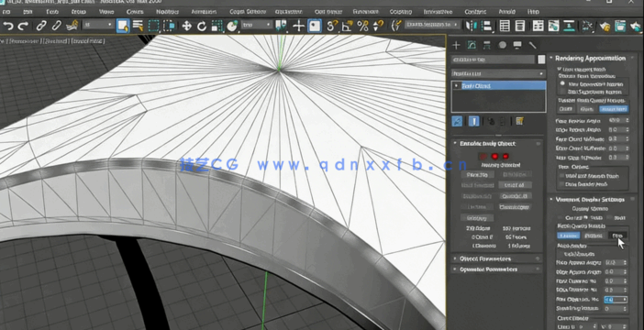Click Configure Modifier Sets icon
This screenshot has width=644, height=330.
coord(519,121)
